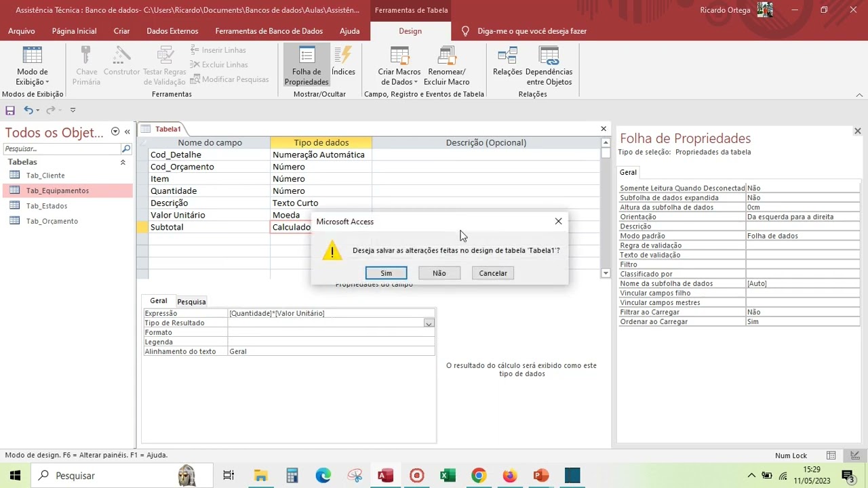Open the Tipo de Resultado dropdown arrow
This screenshot has width=868, height=488.
point(429,323)
